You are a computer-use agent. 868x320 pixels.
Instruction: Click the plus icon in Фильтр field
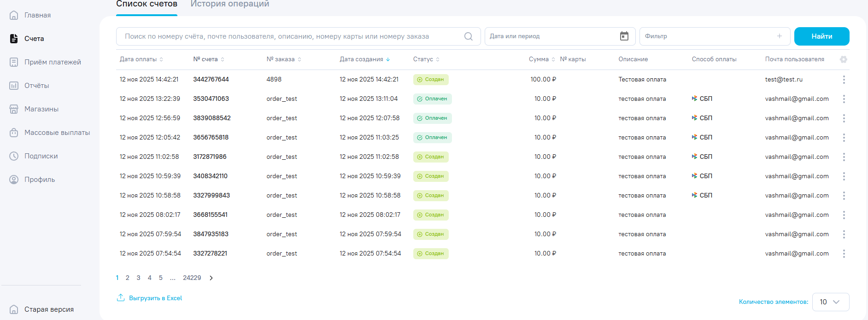point(779,36)
